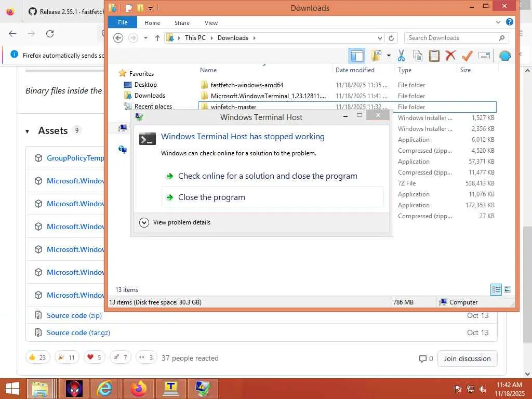Open folder options dropdown arrow in toolbar
532x399 pixels.
[x=389, y=55]
